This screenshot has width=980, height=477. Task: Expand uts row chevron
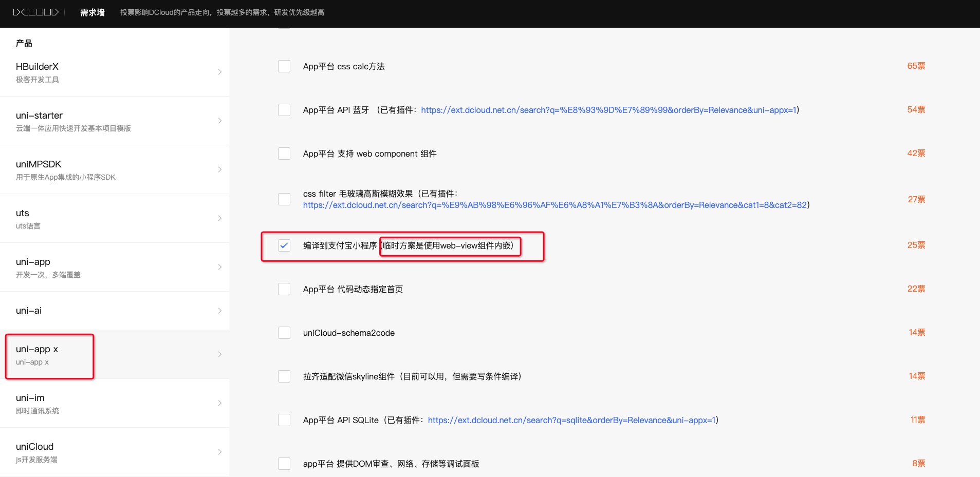pyautogui.click(x=220, y=218)
